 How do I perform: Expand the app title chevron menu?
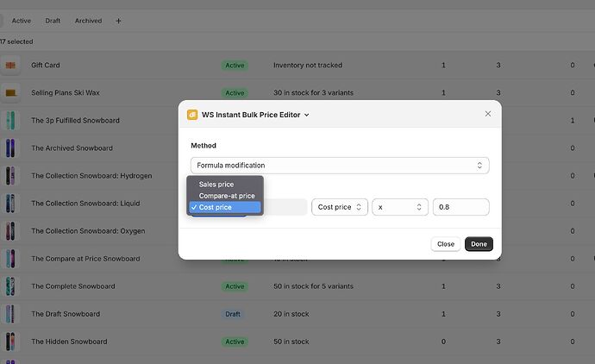click(x=306, y=115)
